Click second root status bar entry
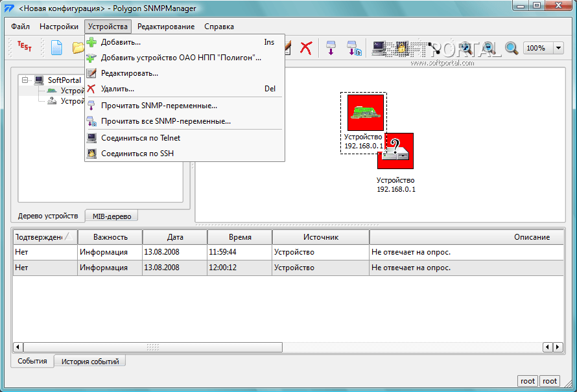The height and width of the screenshot is (392, 577). (550, 382)
